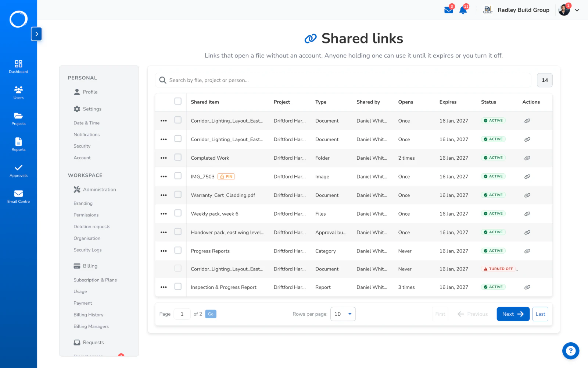Click Radley Build Group organisation name

(x=523, y=10)
